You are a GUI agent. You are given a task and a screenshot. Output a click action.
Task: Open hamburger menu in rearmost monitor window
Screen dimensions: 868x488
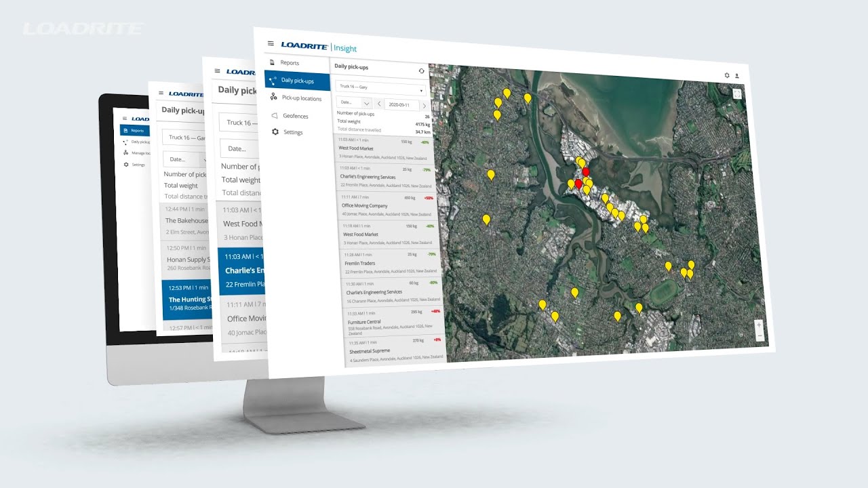[x=125, y=118]
